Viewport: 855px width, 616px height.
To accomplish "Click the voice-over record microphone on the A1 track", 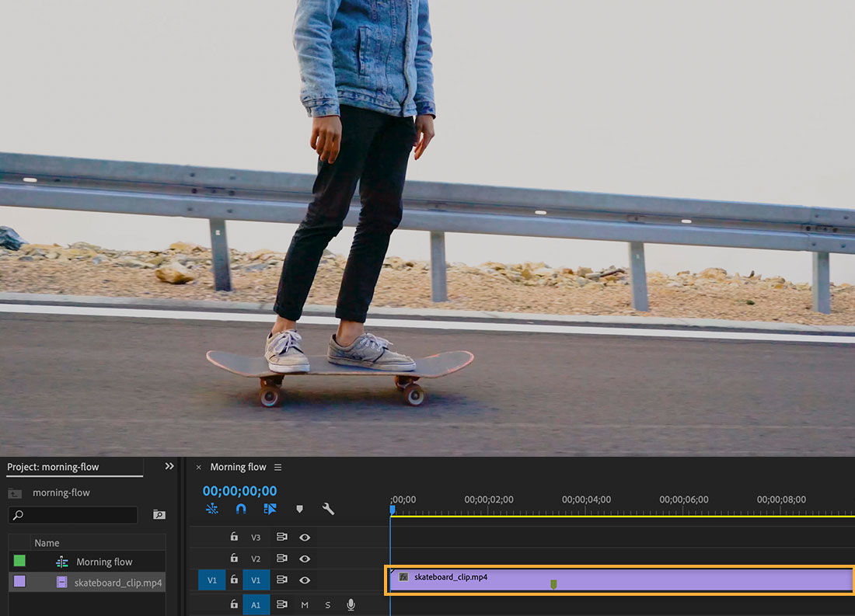I will pyautogui.click(x=351, y=605).
